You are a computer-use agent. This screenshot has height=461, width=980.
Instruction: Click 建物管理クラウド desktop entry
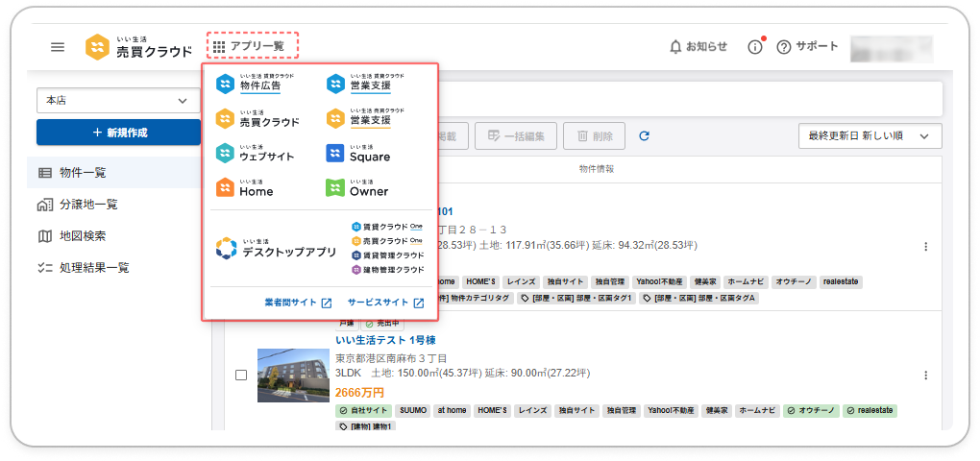388,270
